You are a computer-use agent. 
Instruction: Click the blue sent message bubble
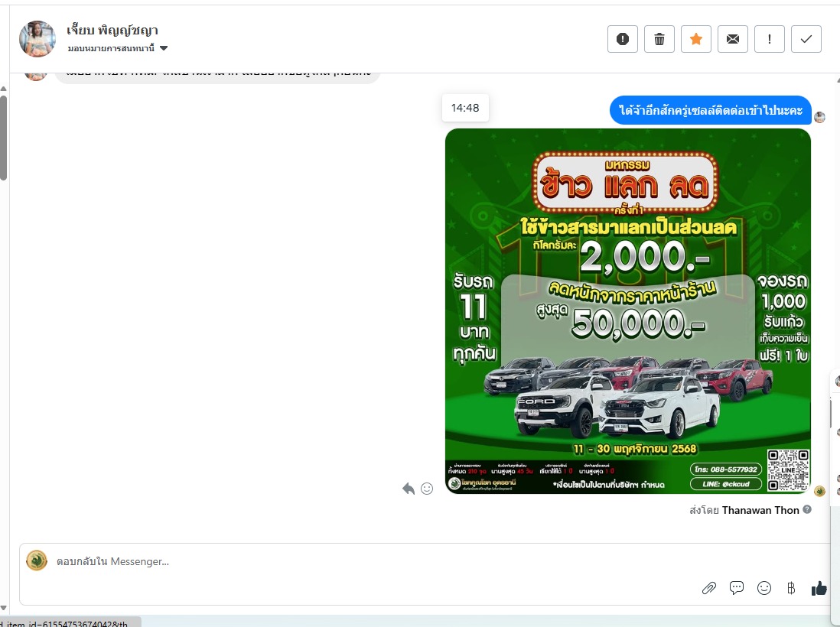(x=711, y=110)
